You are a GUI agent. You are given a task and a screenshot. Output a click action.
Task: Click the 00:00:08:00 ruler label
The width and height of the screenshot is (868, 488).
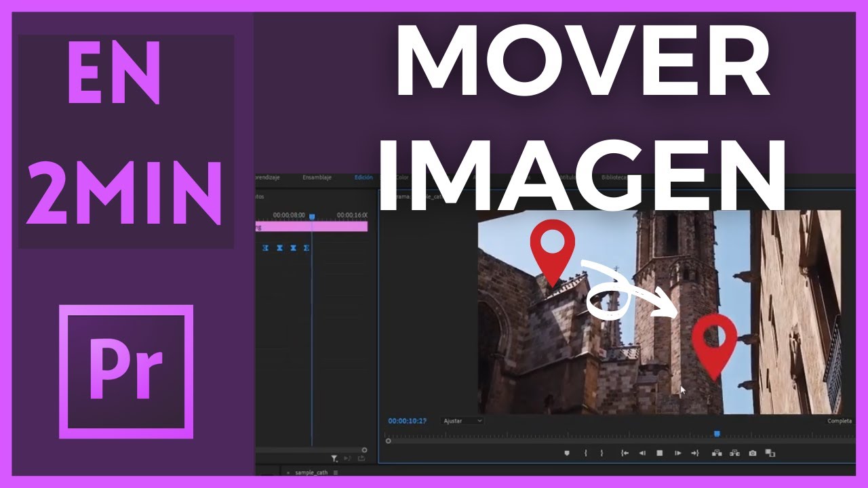click(x=289, y=215)
